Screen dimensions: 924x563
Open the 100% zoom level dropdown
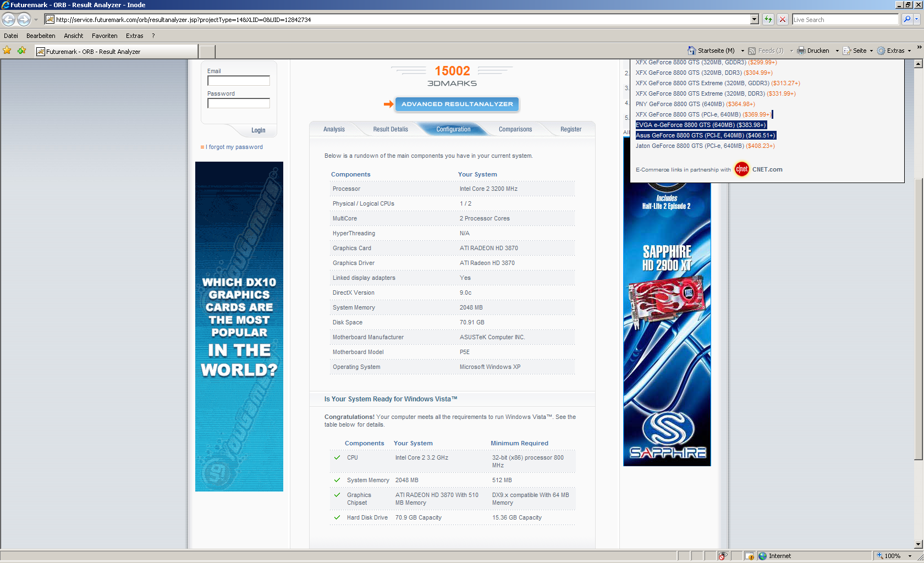910,556
